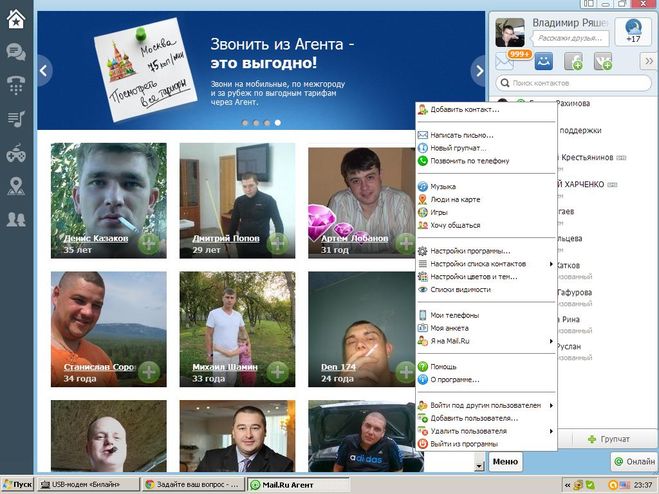Image resolution: width=659 pixels, height=494 pixels.
Task: Open the home star icon in sidebar
Action: tap(16, 19)
